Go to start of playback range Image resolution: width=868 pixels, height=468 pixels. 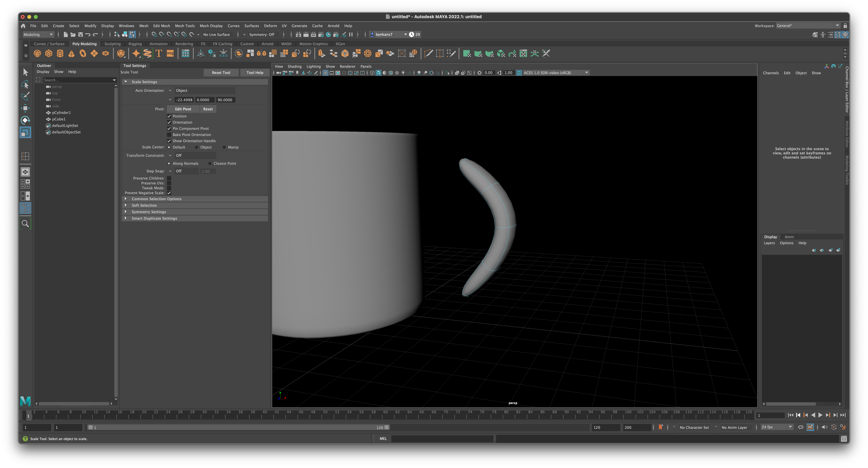[791, 415]
